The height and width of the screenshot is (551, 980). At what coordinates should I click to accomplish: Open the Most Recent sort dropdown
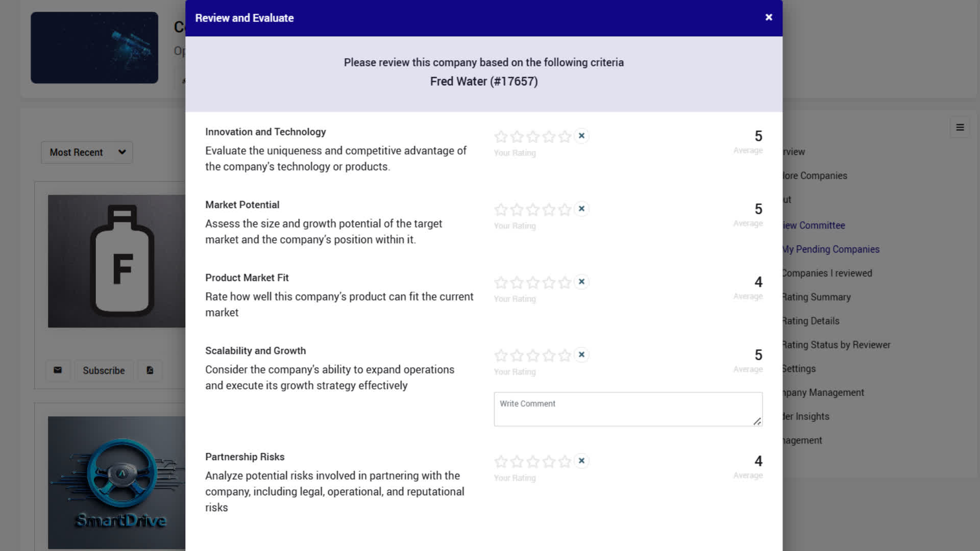pyautogui.click(x=87, y=153)
